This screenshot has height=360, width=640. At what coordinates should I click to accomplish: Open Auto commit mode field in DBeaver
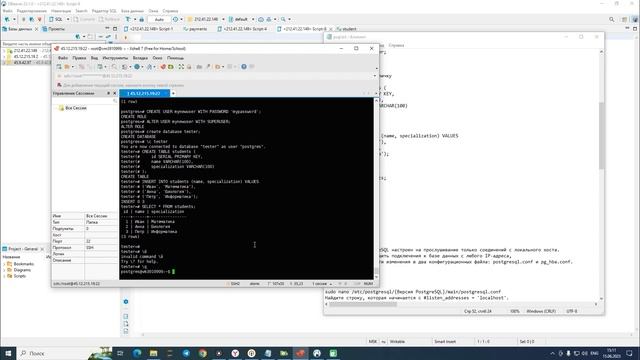(159, 19)
